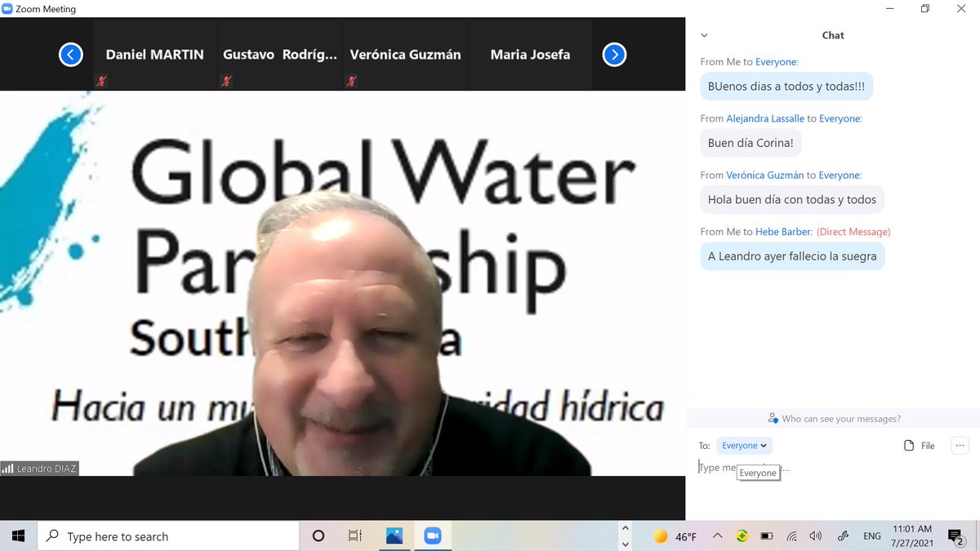Show previous participants with left arrow

coord(71,55)
